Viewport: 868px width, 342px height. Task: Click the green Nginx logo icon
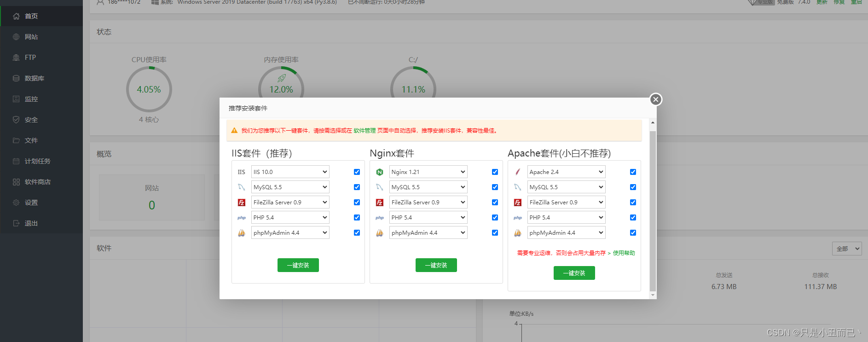click(380, 172)
